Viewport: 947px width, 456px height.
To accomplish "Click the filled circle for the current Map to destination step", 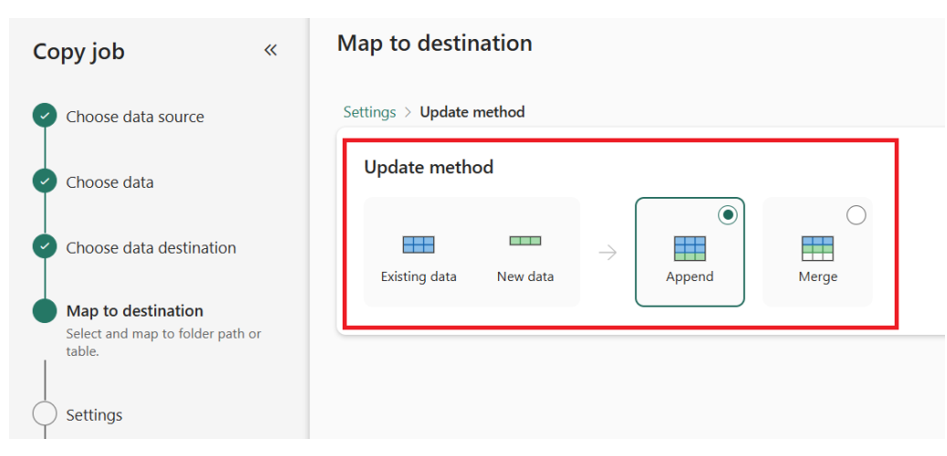I will coord(45,311).
